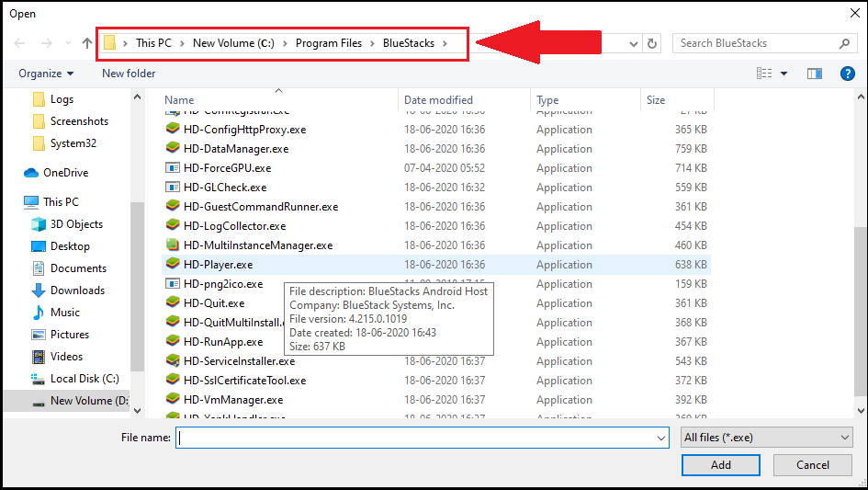Select the HD-ConfigHttpProxy.exe file icon

point(173,129)
